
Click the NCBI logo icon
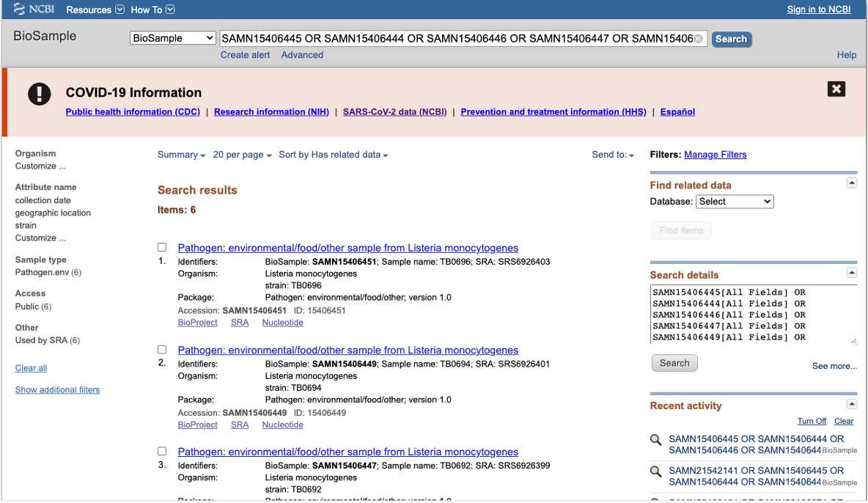[x=20, y=10]
